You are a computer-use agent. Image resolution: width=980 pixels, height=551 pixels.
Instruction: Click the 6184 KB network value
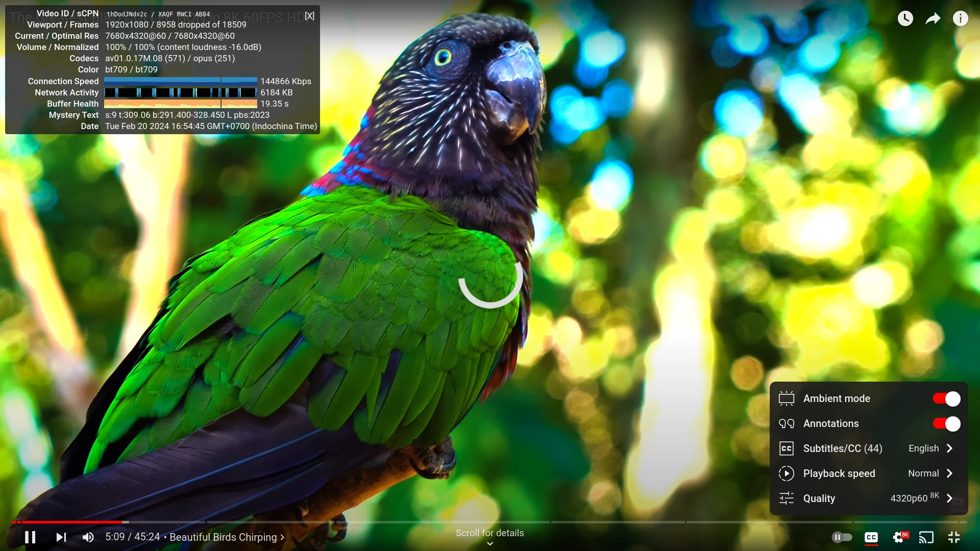[x=277, y=92]
